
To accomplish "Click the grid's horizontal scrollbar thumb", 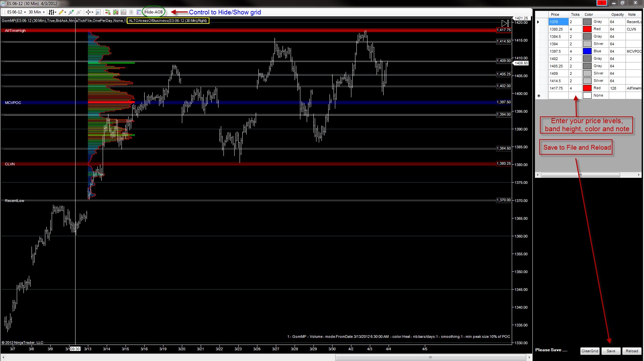I will pyautogui.click(x=580, y=175).
